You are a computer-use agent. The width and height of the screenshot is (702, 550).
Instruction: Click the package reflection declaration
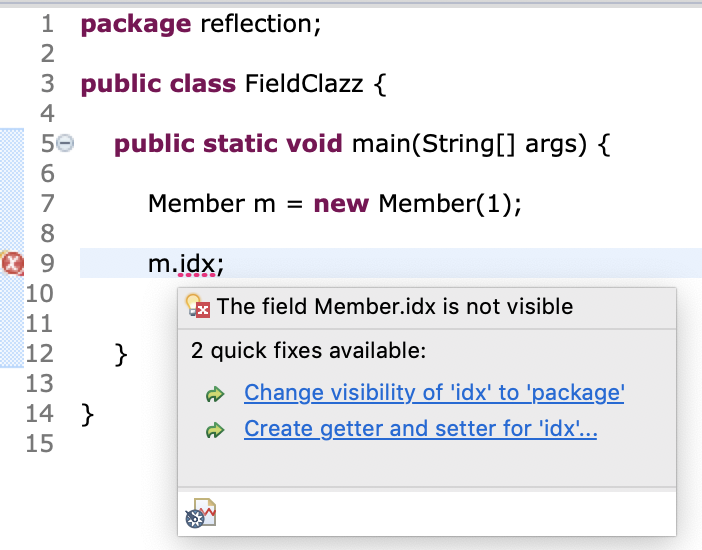click(201, 24)
